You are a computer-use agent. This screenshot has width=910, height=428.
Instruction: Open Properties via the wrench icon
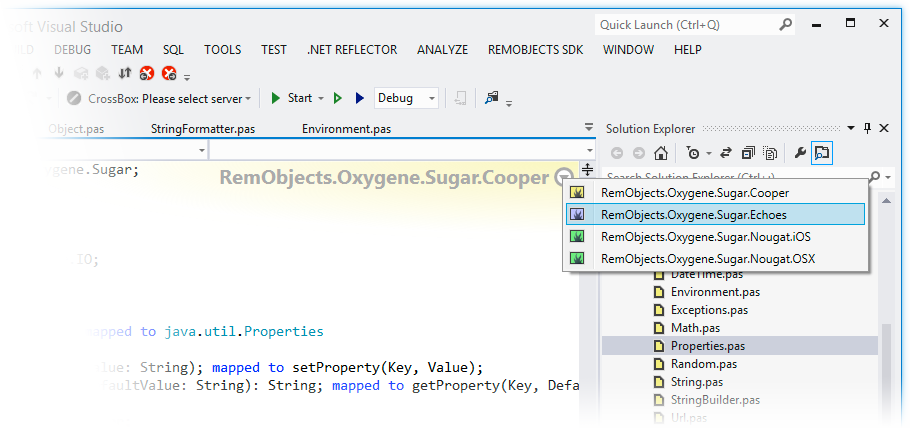click(799, 153)
